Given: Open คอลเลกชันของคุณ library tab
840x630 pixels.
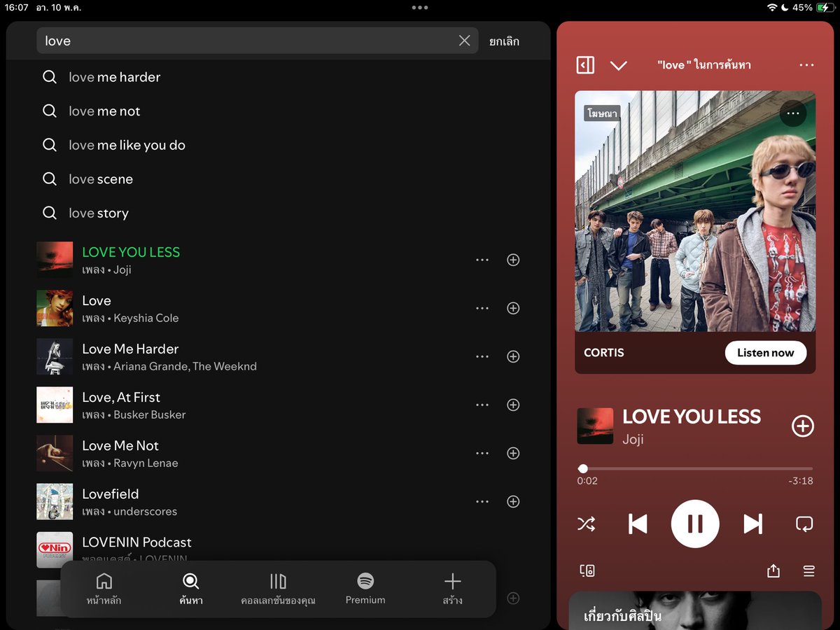Looking at the screenshot, I should click(278, 589).
